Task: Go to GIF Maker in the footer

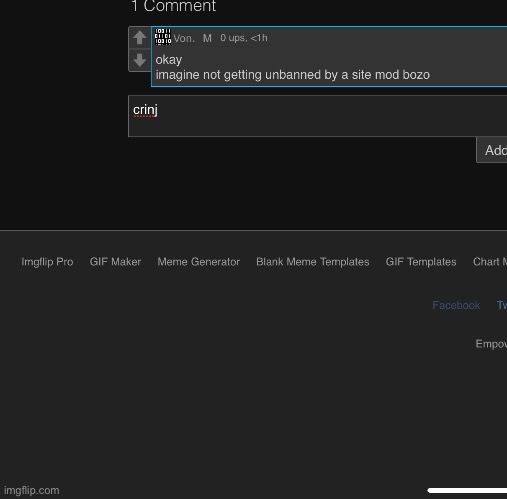Action: [x=115, y=262]
